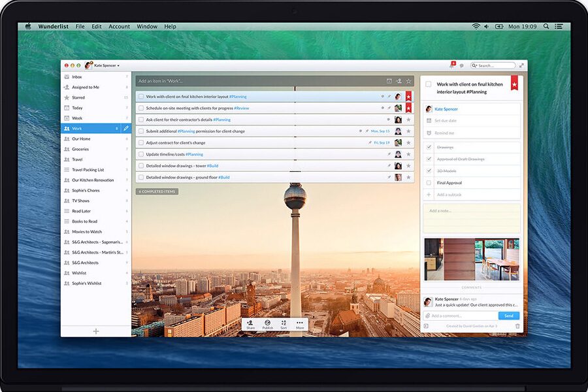Screen dimensions: 588x392
Task: Open the Sort options icon
Action: pyautogui.click(x=284, y=325)
